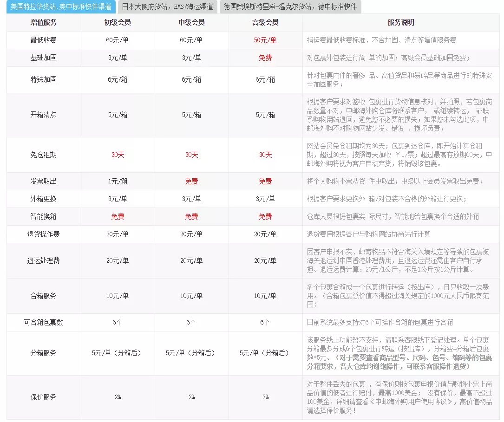The image size is (504, 422).
Task: Select the 合箱服务 row label
Action: [43, 296]
